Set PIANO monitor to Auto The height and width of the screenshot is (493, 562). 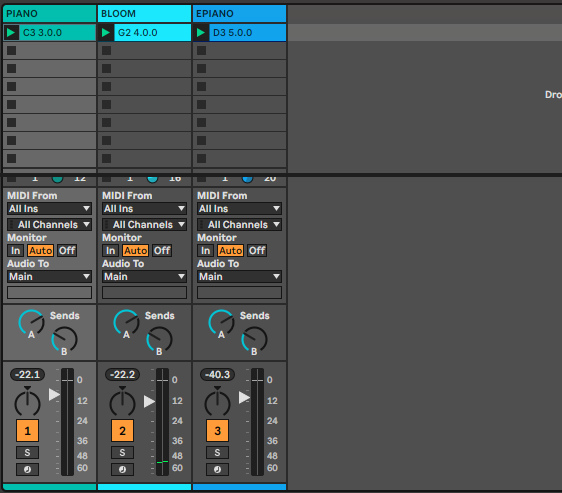coord(41,250)
